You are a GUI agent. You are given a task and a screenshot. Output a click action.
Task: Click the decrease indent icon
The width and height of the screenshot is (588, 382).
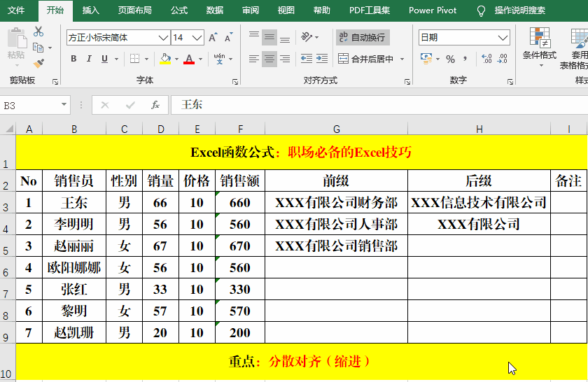(x=307, y=59)
